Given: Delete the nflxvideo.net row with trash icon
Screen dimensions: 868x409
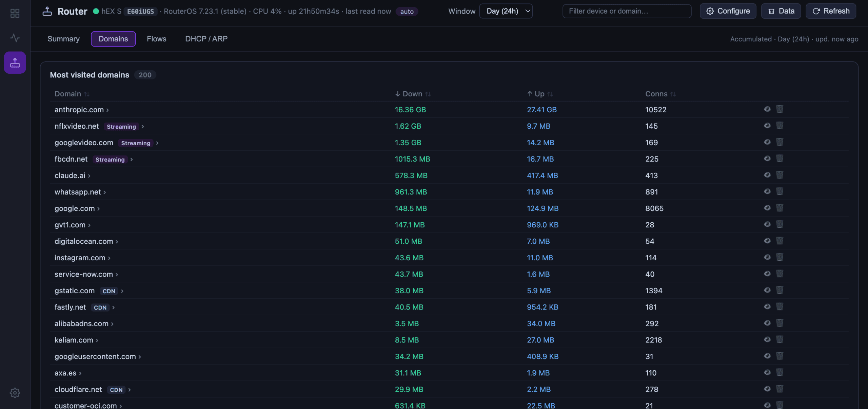Looking at the screenshot, I should point(780,126).
